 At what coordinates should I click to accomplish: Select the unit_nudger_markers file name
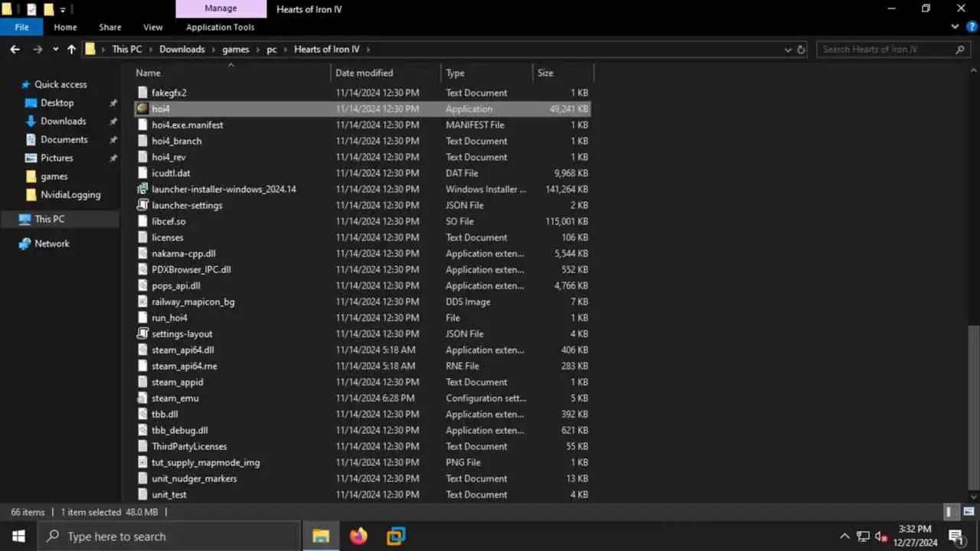(x=194, y=478)
